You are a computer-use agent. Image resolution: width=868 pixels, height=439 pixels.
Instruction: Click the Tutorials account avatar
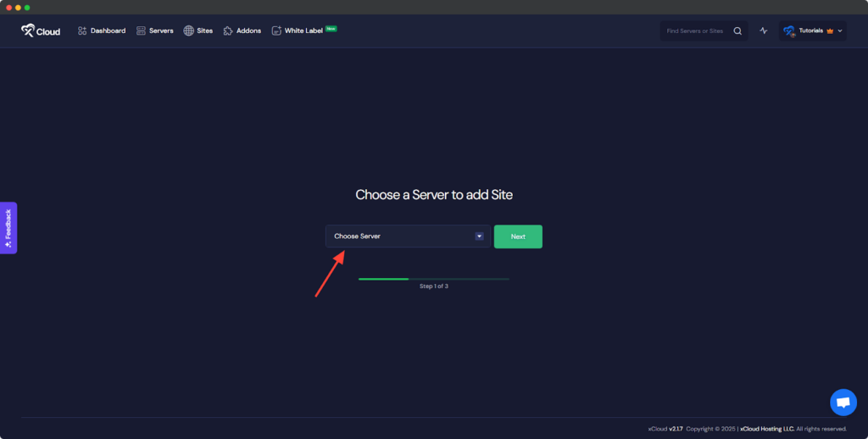[789, 31]
